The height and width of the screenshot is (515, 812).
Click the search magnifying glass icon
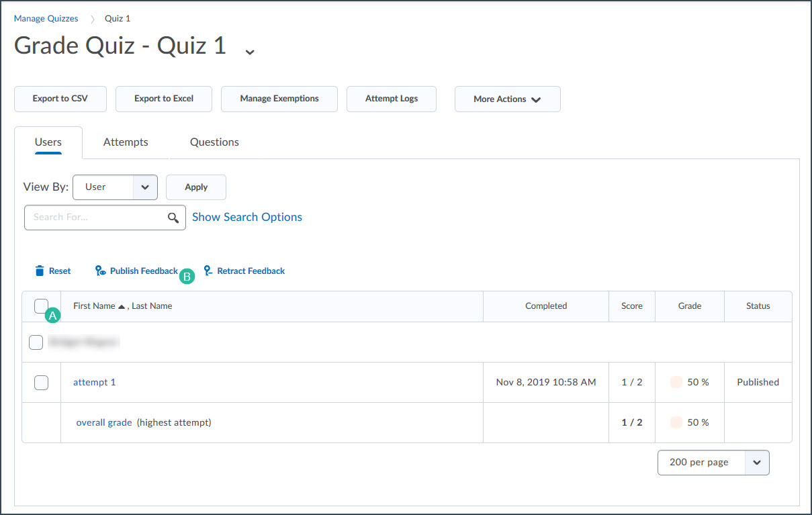(x=173, y=217)
